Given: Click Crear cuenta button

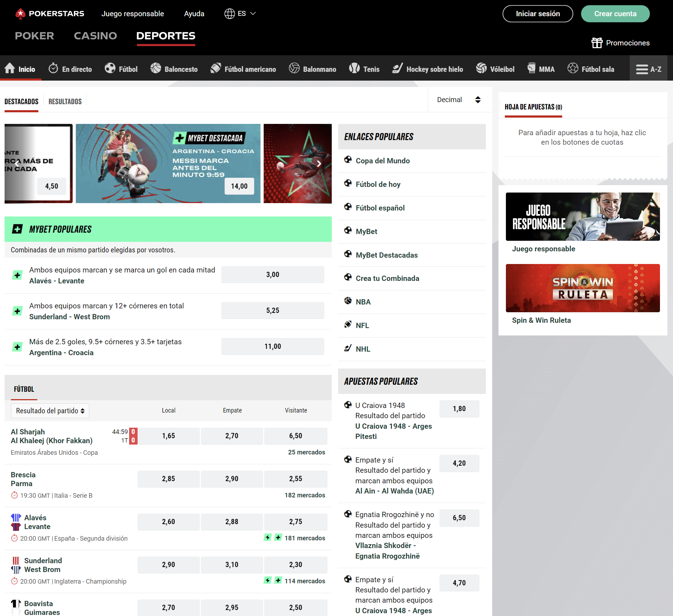Looking at the screenshot, I should coord(615,14).
